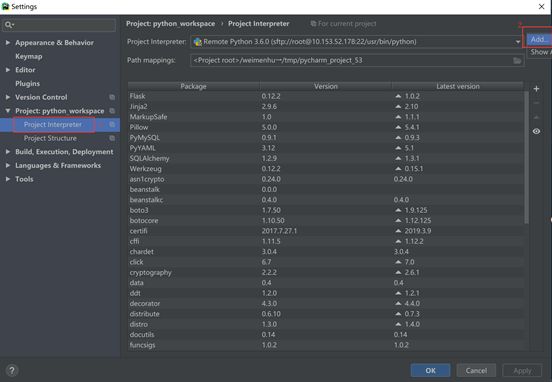
Task: Click the search magnifier icon in settings
Action: point(9,25)
